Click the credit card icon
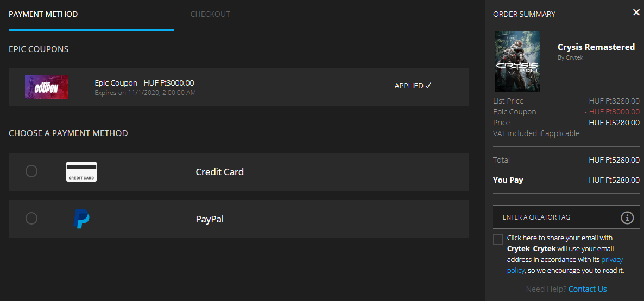 (x=81, y=171)
